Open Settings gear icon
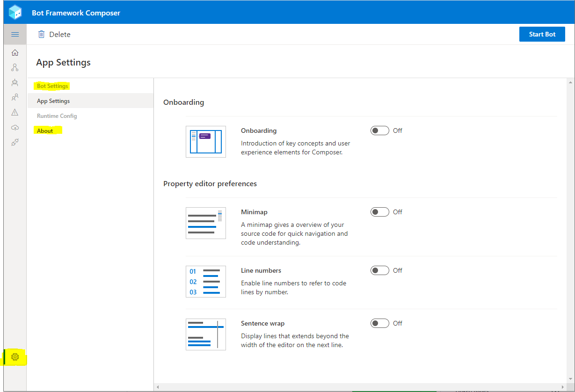 point(15,357)
